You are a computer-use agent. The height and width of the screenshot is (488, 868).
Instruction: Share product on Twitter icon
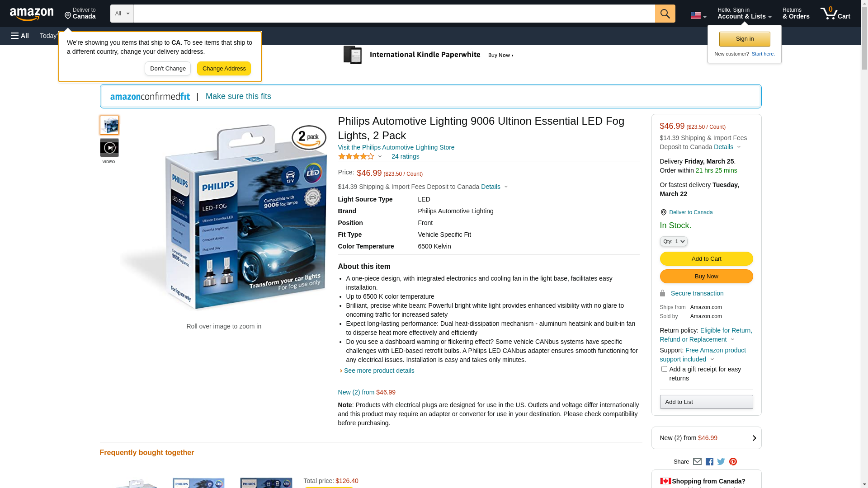[721, 462]
